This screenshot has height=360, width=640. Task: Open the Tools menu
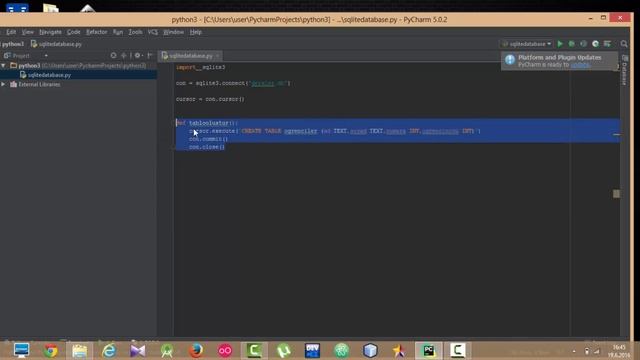[x=136, y=32]
